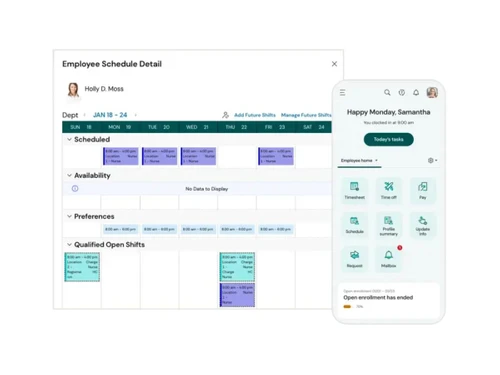
Task: Open the Schedule tile
Action: (354, 225)
